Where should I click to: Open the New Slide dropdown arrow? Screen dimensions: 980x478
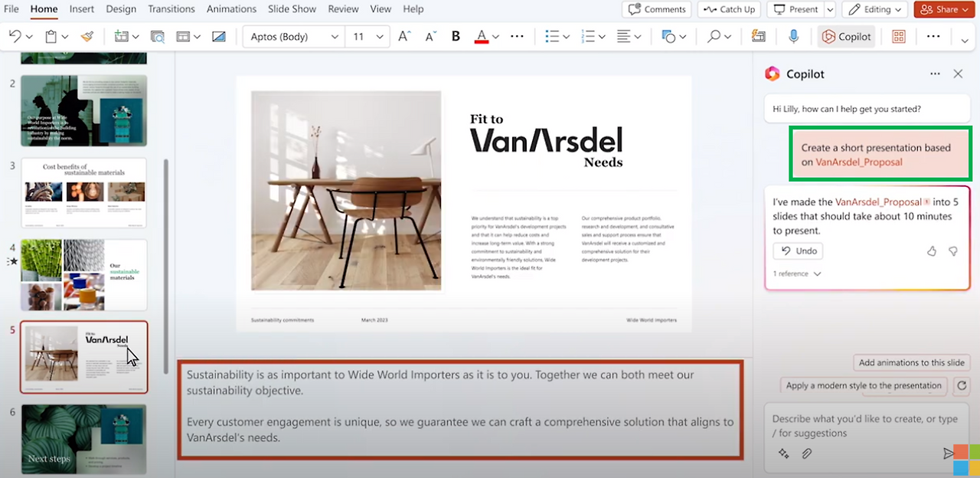tap(135, 37)
